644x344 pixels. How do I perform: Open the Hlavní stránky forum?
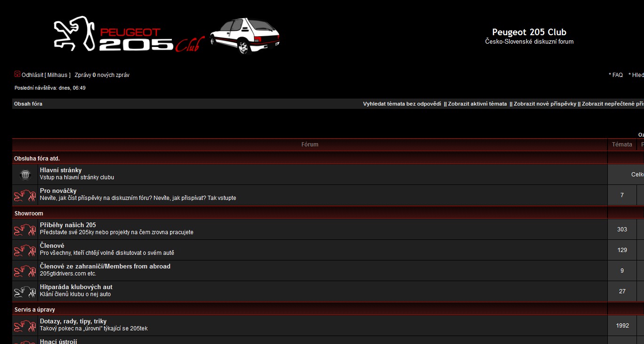tap(61, 170)
